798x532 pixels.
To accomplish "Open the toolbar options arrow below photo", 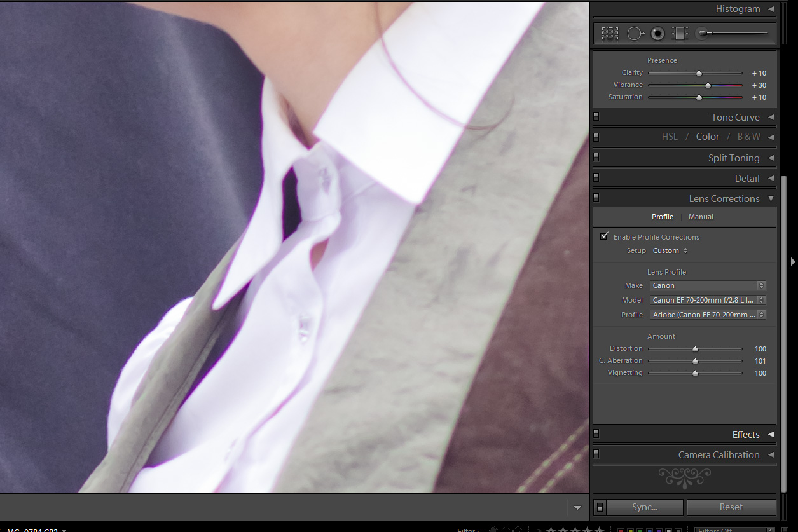I will pyautogui.click(x=577, y=508).
